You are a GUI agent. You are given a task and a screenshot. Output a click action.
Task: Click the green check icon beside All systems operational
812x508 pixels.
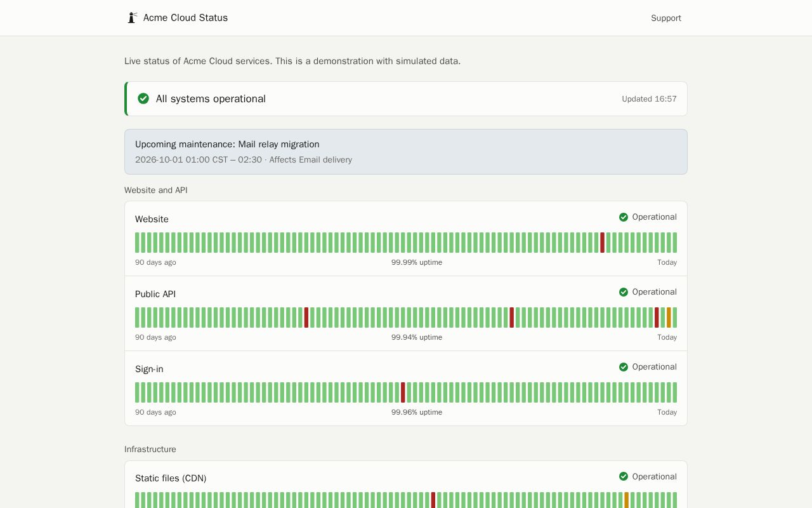click(143, 98)
